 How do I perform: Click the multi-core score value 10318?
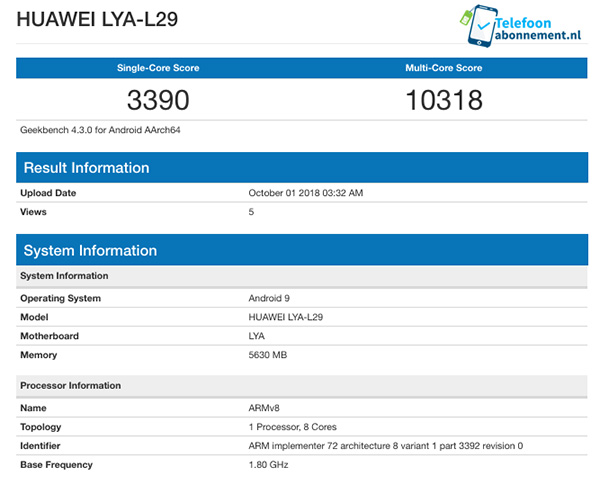(444, 100)
